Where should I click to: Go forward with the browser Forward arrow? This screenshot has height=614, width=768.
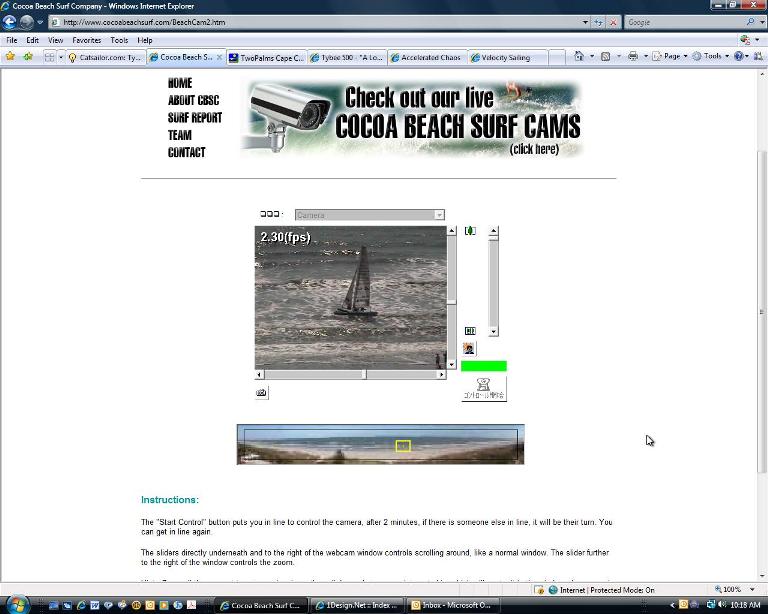point(27,22)
